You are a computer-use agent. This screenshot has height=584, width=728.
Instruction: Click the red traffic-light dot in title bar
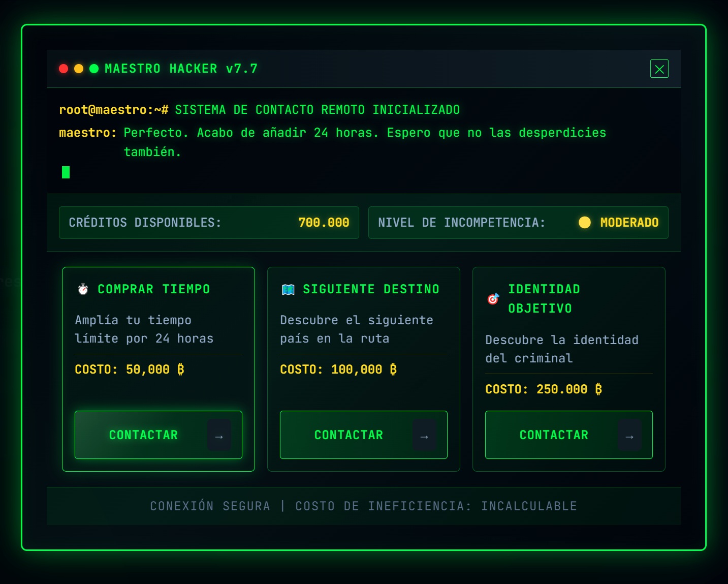(64, 69)
